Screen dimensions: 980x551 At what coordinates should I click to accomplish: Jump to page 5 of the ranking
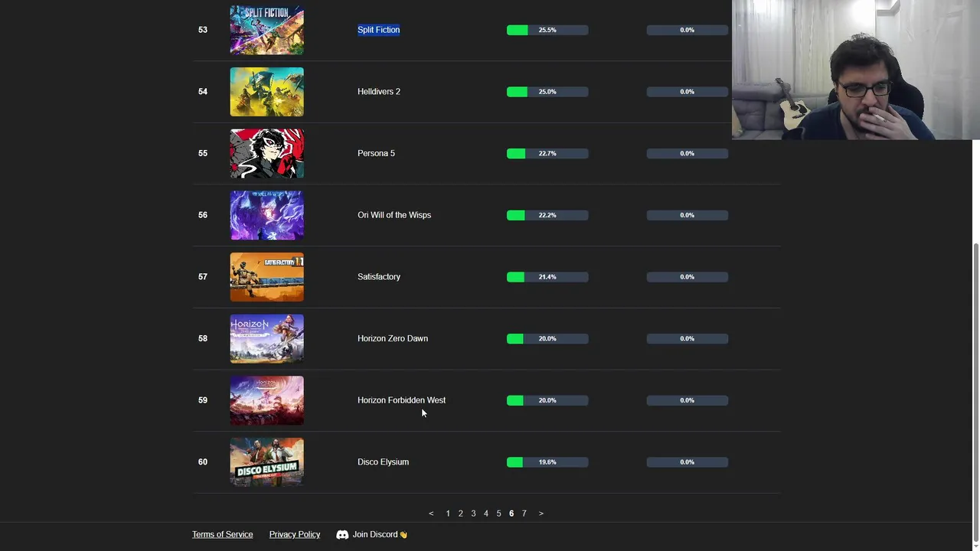[498, 514]
